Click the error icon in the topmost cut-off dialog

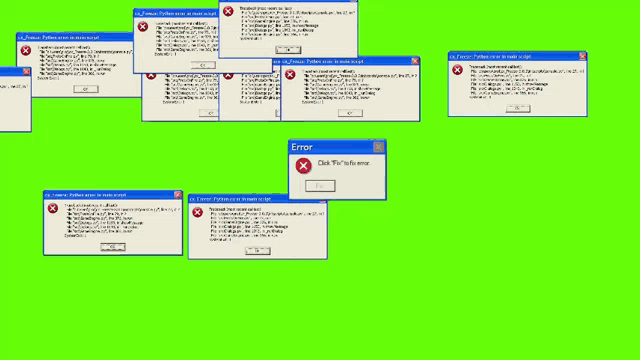coord(228,11)
